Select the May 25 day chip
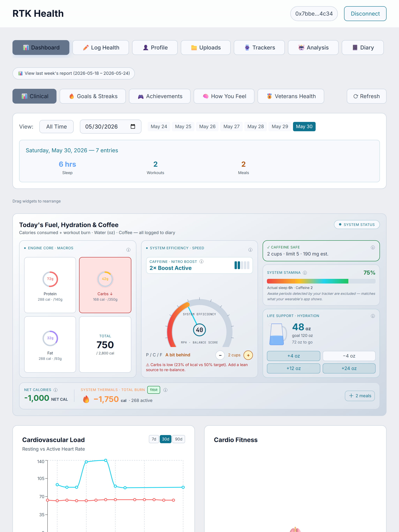Viewport: 399px width, 532px height. pos(183,127)
